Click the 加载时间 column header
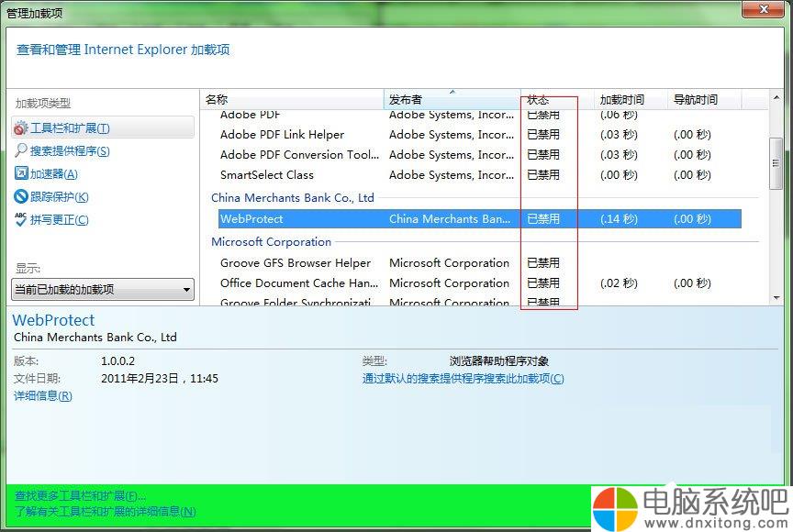 coord(631,100)
